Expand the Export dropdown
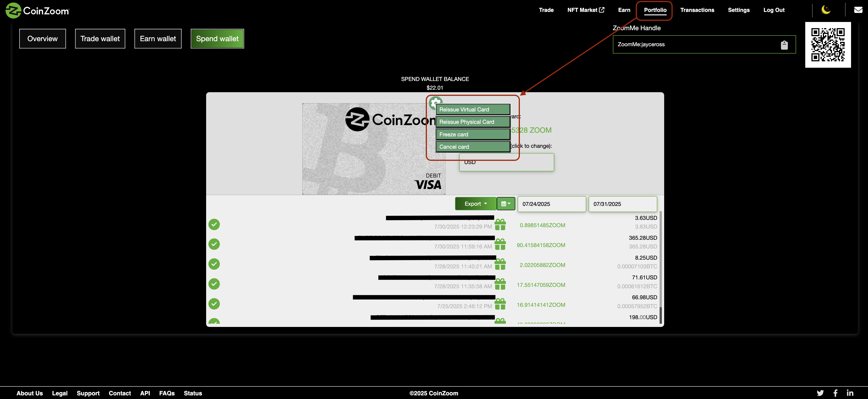Image resolution: width=868 pixels, height=399 pixels. (475, 204)
